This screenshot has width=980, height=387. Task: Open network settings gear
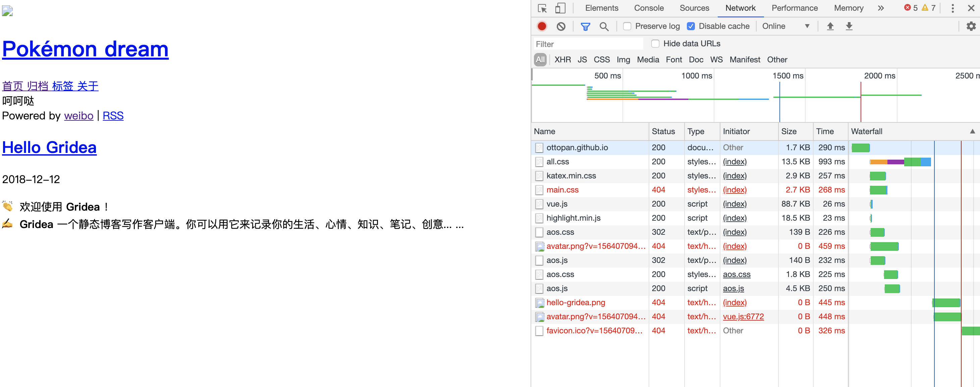click(x=971, y=26)
